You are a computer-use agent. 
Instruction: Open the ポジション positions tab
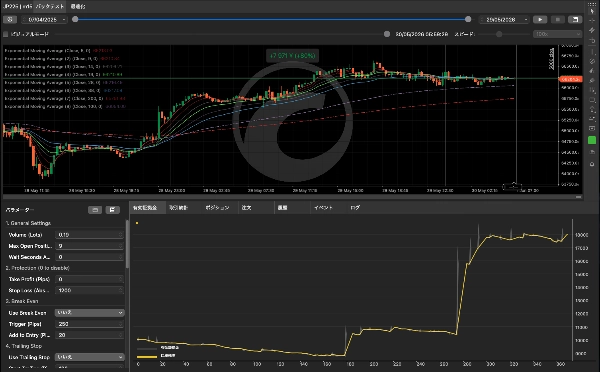pos(217,207)
